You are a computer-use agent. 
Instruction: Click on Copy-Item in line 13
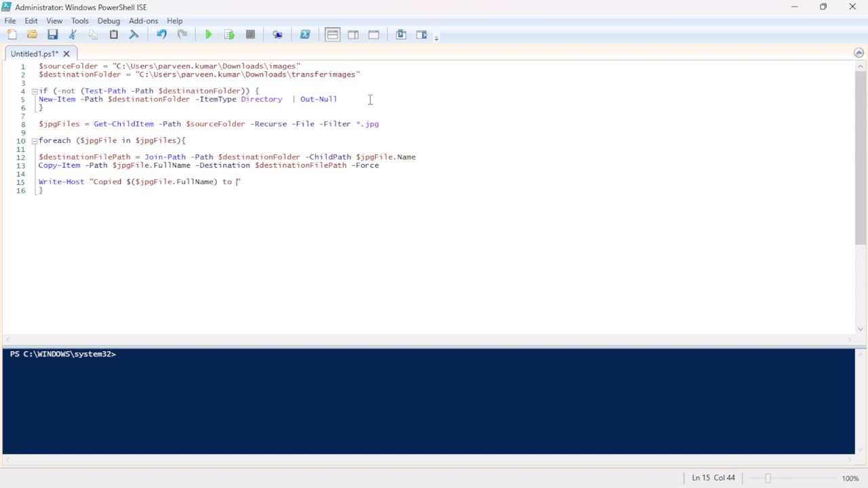tap(59, 165)
